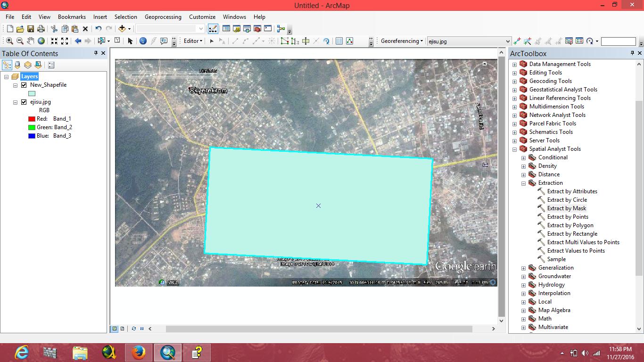Click the Red Band_1 color swatch

point(32,119)
